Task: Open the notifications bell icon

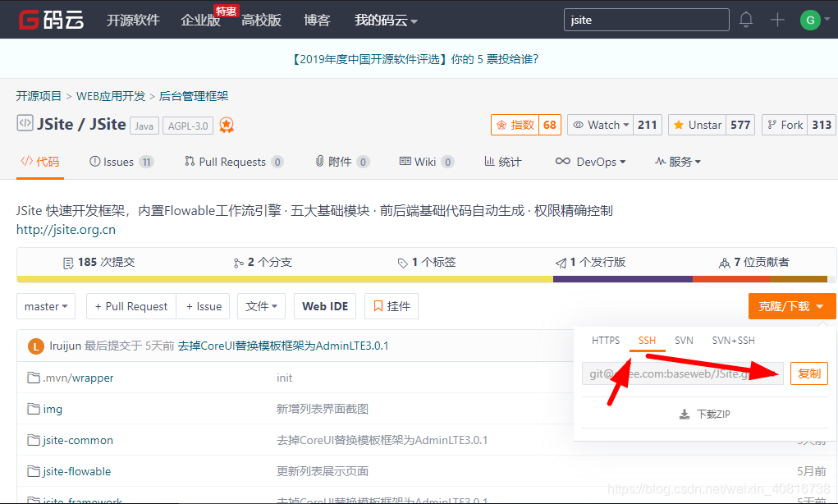Action: 745,20
